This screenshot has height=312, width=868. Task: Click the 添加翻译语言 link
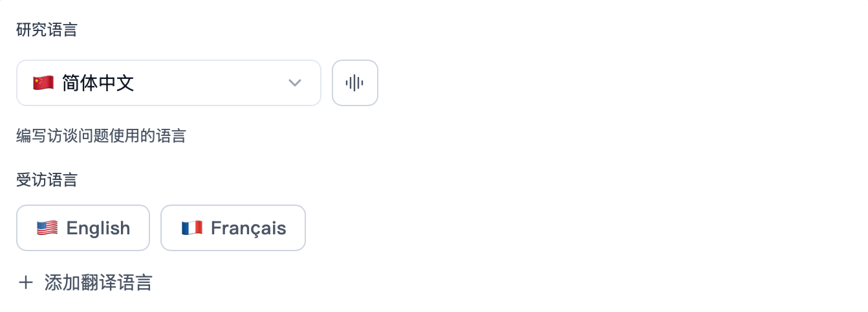point(98,283)
